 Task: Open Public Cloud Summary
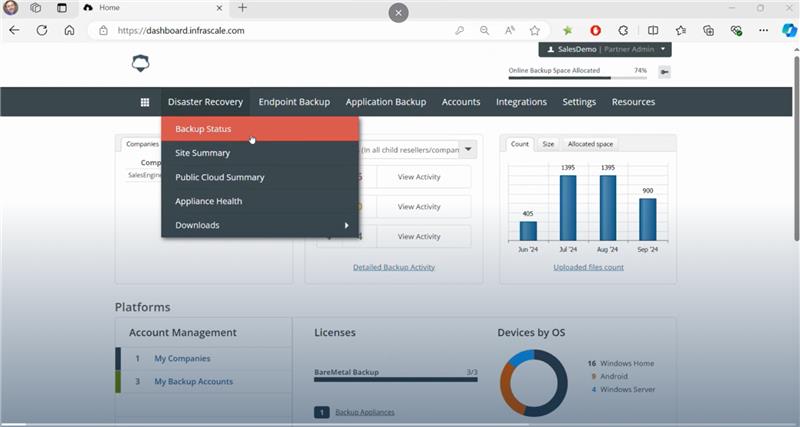(260, 177)
